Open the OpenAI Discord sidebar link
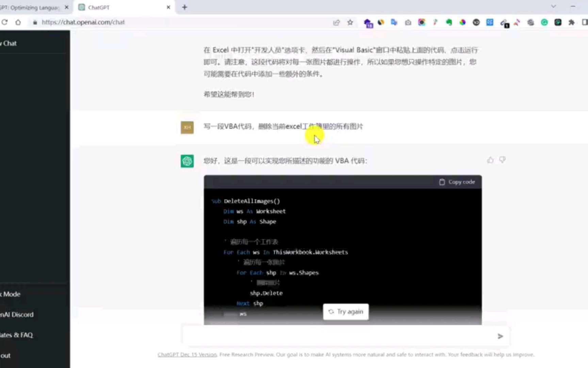 point(17,315)
